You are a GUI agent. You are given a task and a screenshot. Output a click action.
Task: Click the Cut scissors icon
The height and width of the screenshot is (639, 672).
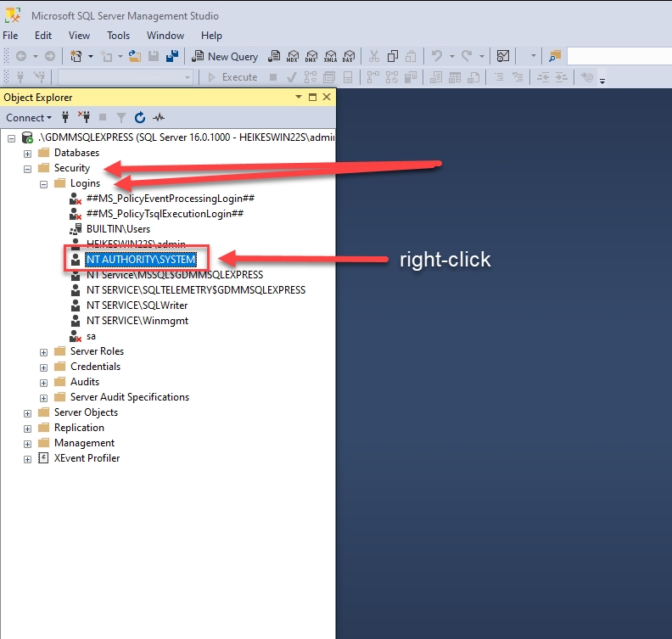(x=374, y=56)
